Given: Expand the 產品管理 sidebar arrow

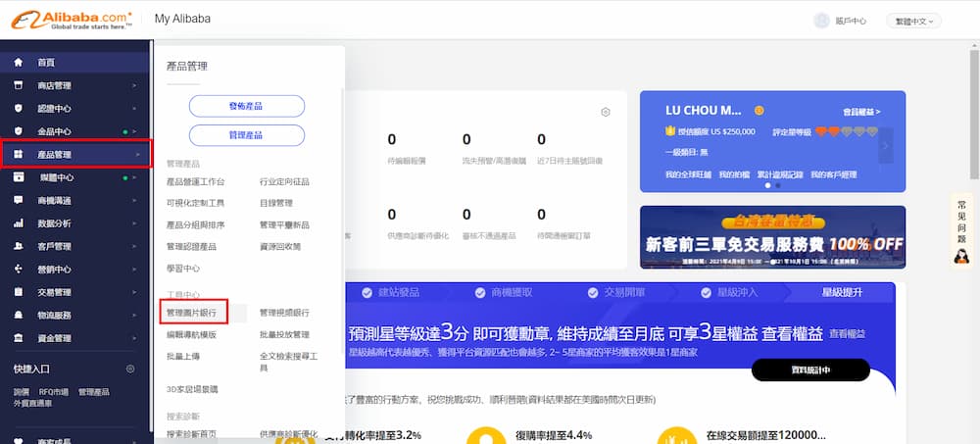Looking at the screenshot, I should pyautogui.click(x=137, y=155).
